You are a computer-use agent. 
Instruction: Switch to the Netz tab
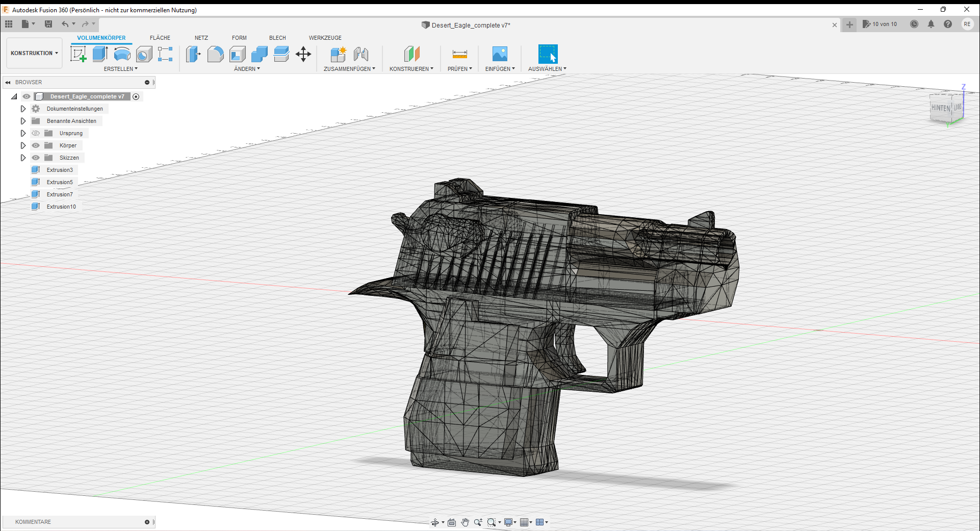201,38
